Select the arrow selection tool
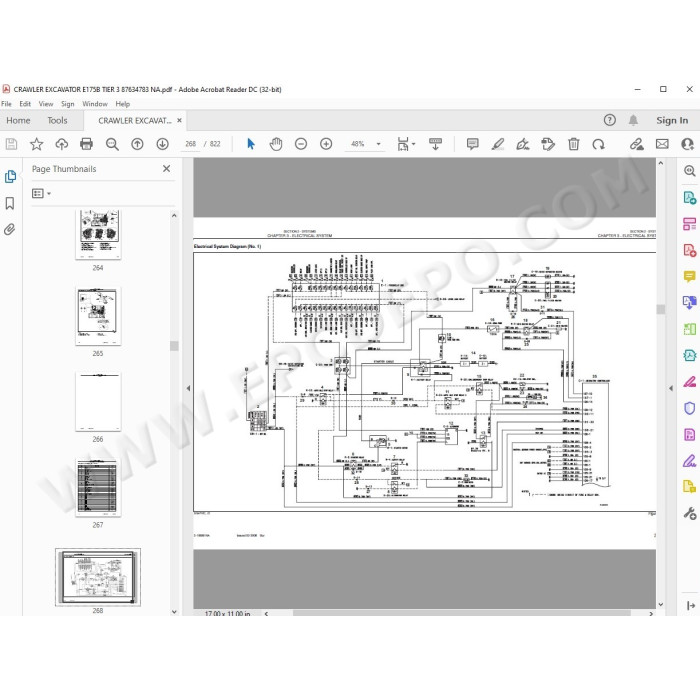 [x=251, y=144]
